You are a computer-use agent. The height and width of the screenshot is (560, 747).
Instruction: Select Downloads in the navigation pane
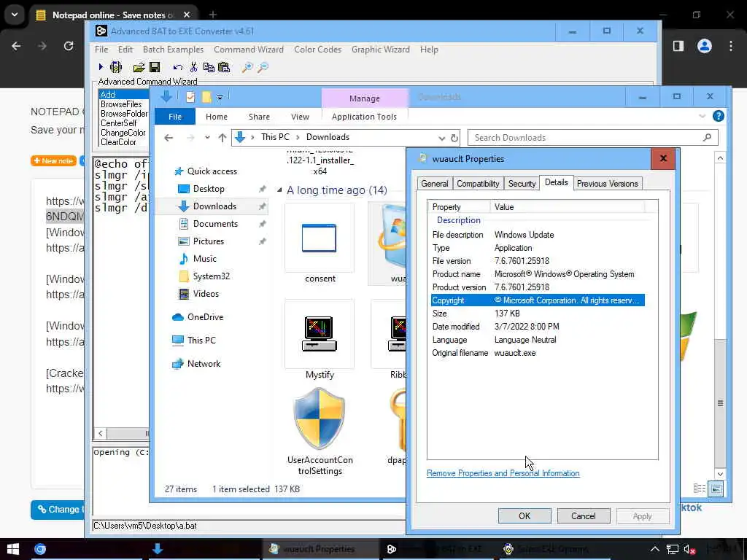[214, 206]
